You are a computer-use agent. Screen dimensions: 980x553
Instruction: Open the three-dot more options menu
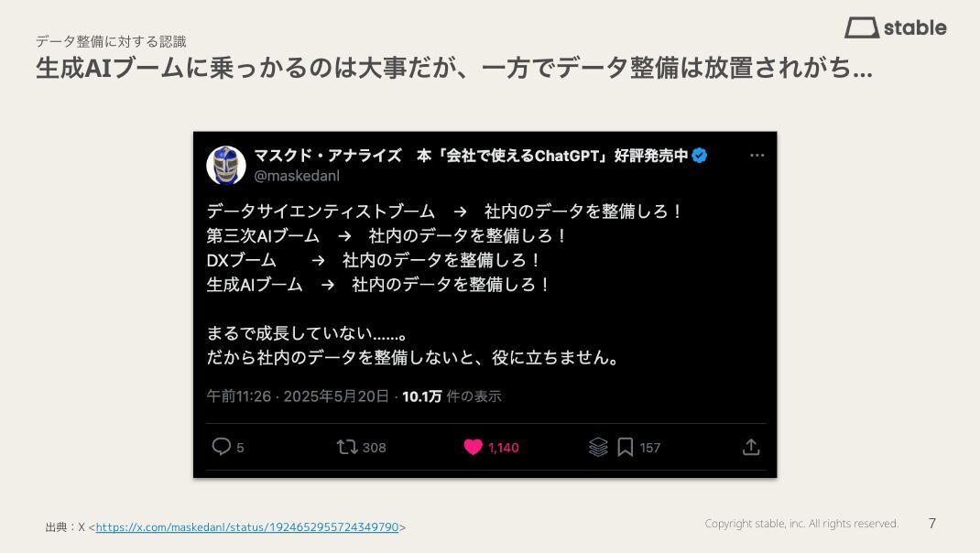click(x=757, y=155)
